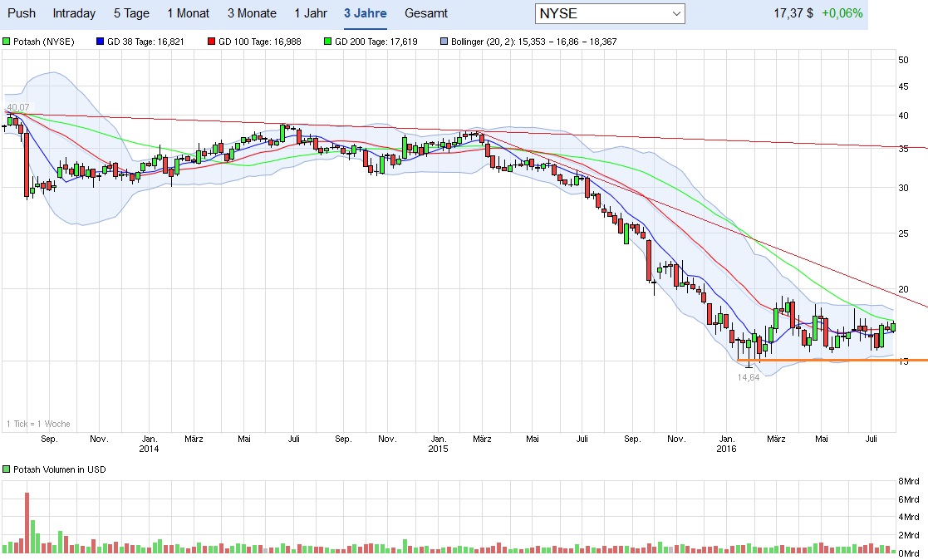Click the Push menu item
Screen dimensions: 928x560
click(22, 13)
